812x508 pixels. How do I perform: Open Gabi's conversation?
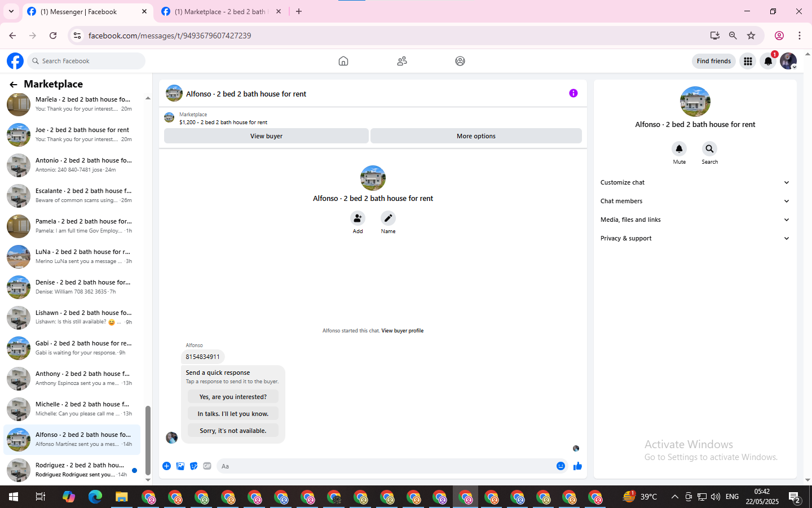[x=72, y=348]
